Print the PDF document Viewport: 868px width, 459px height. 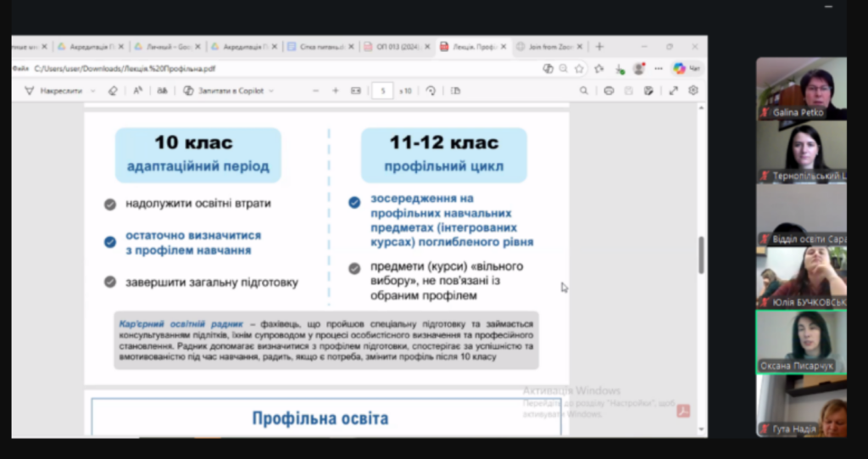609,91
